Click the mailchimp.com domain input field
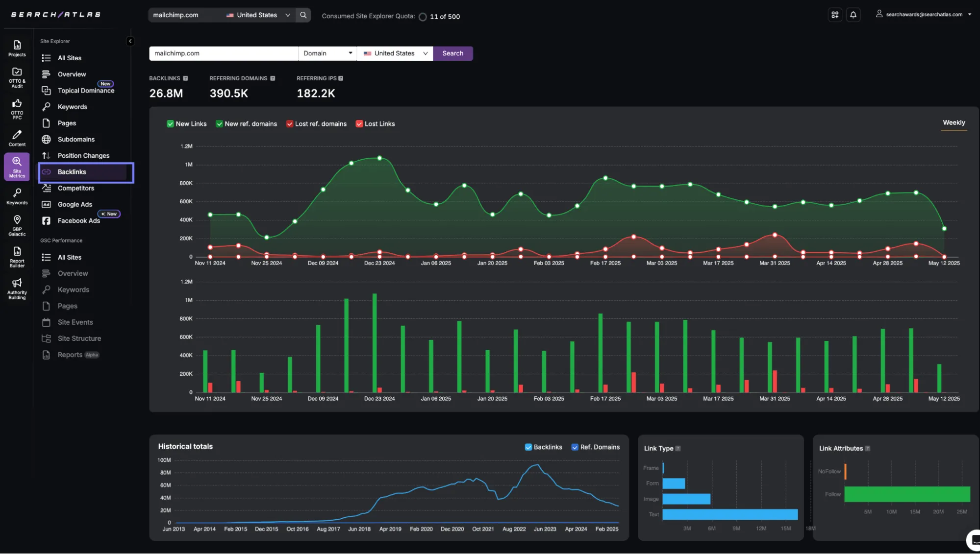 pos(223,53)
